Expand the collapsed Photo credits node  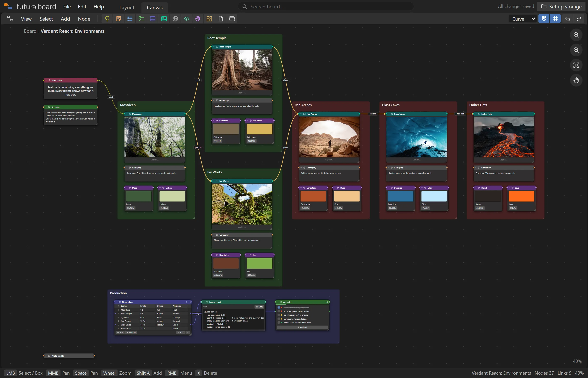tap(46, 356)
